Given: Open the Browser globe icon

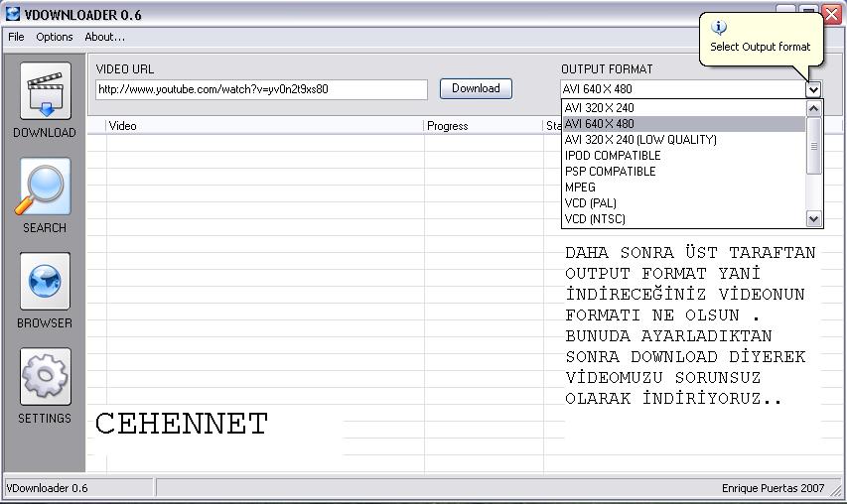Looking at the screenshot, I should [46, 281].
